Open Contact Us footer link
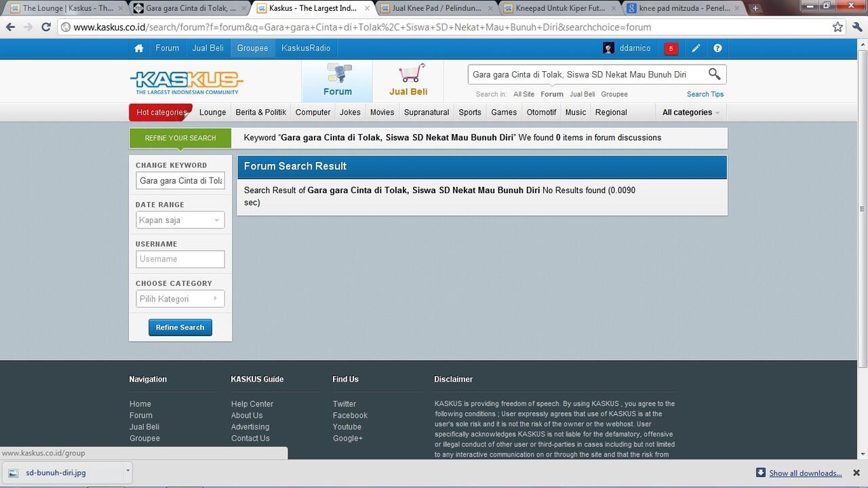868x488 pixels. click(250, 439)
